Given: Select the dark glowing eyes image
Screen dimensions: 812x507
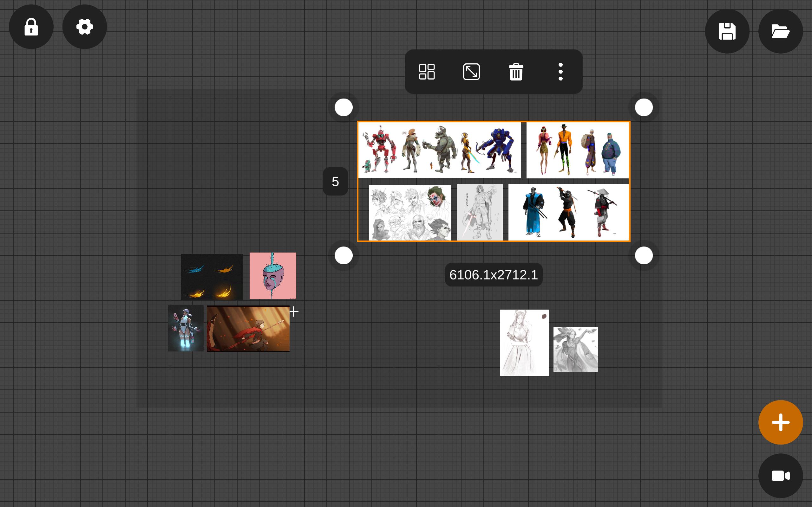Looking at the screenshot, I should tap(212, 277).
